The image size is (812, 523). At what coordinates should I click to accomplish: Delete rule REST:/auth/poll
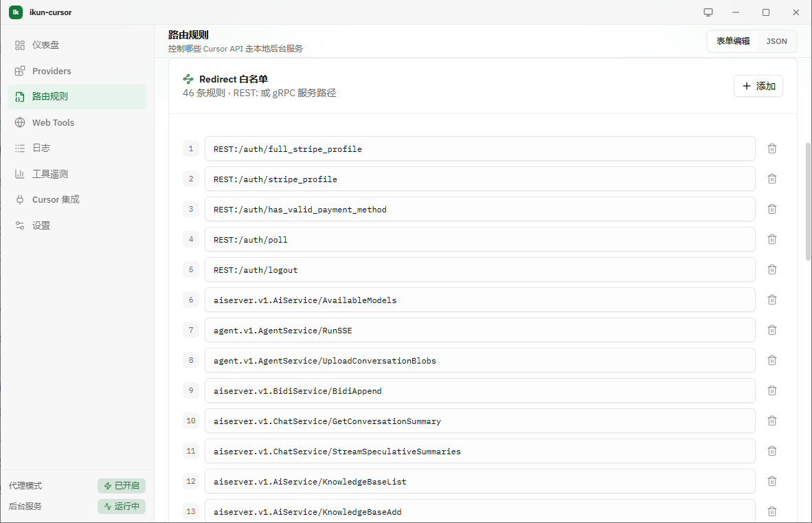click(771, 239)
